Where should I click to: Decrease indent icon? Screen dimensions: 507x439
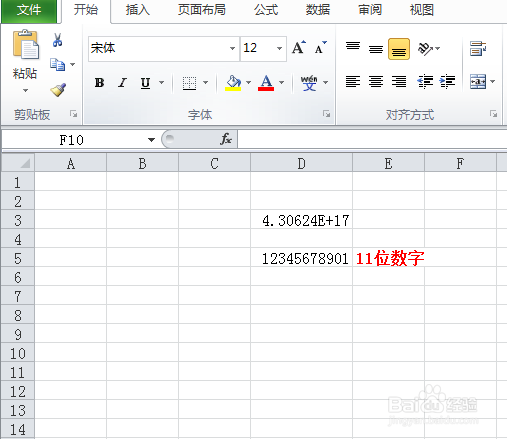pyautogui.click(x=425, y=81)
